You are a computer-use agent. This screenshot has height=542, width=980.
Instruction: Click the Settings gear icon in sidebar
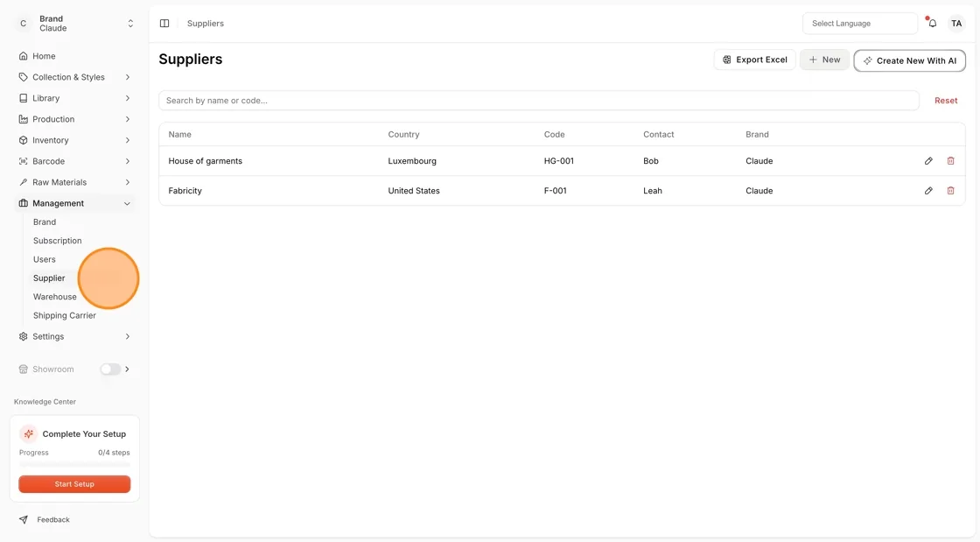[23, 336]
